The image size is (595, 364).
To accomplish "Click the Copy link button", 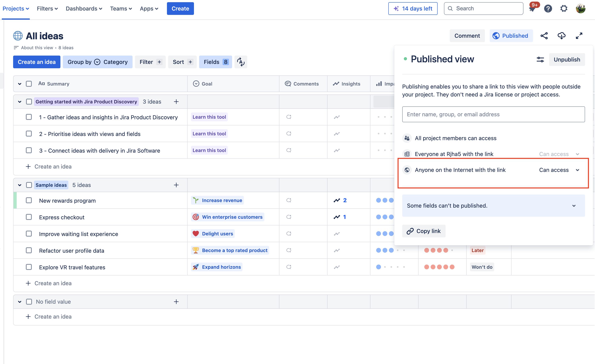I will tap(423, 231).
